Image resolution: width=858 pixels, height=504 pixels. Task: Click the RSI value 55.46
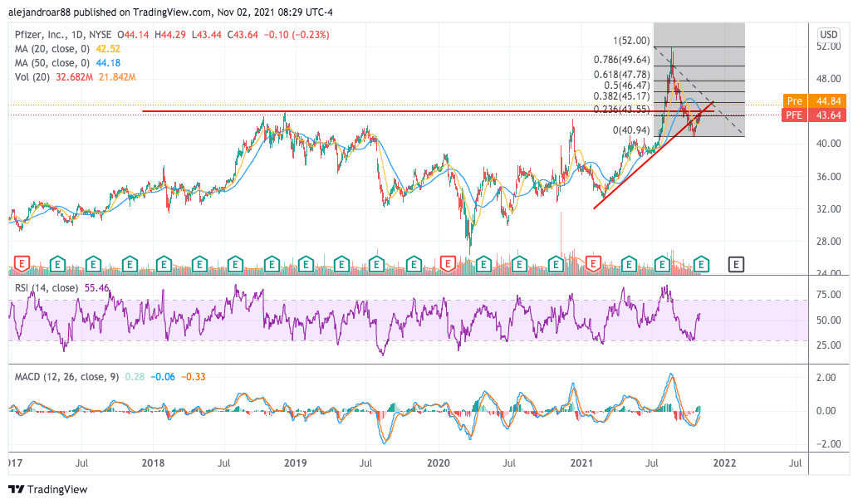[96, 288]
